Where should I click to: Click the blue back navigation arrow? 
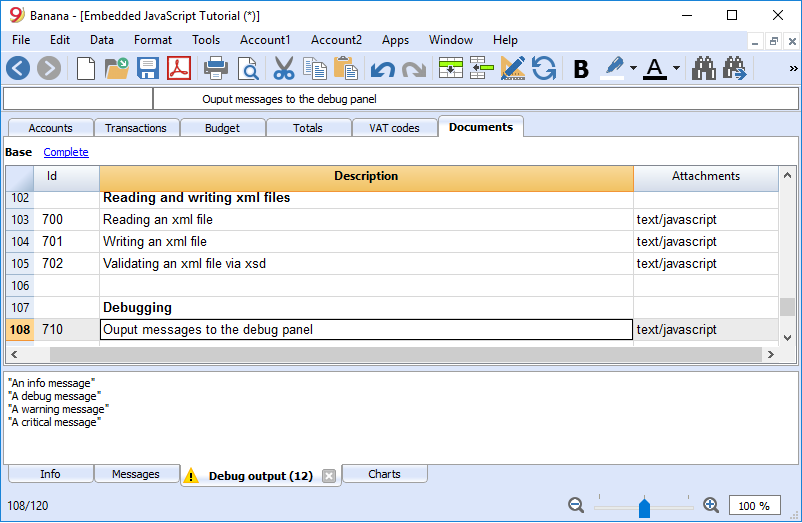(x=18, y=68)
